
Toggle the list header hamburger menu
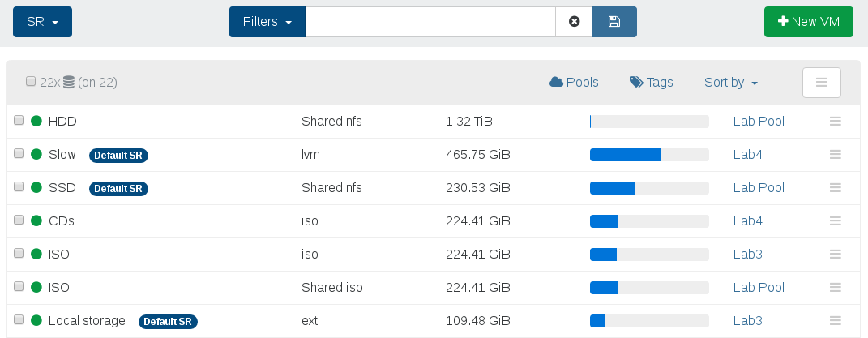pyautogui.click(x=822, y=83)
